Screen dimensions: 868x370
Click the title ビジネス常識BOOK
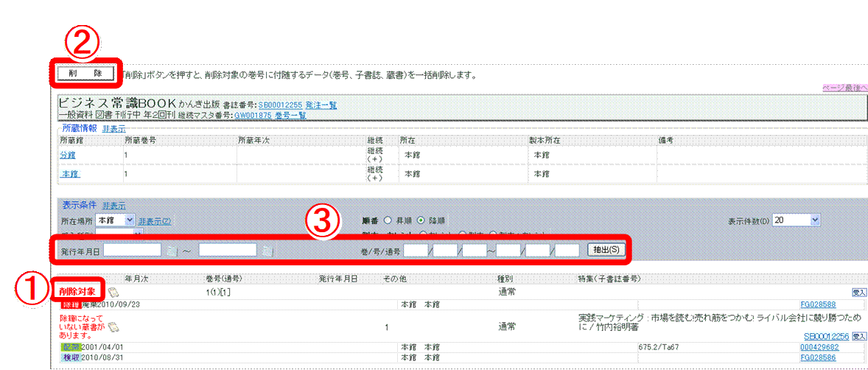(117, 104)
